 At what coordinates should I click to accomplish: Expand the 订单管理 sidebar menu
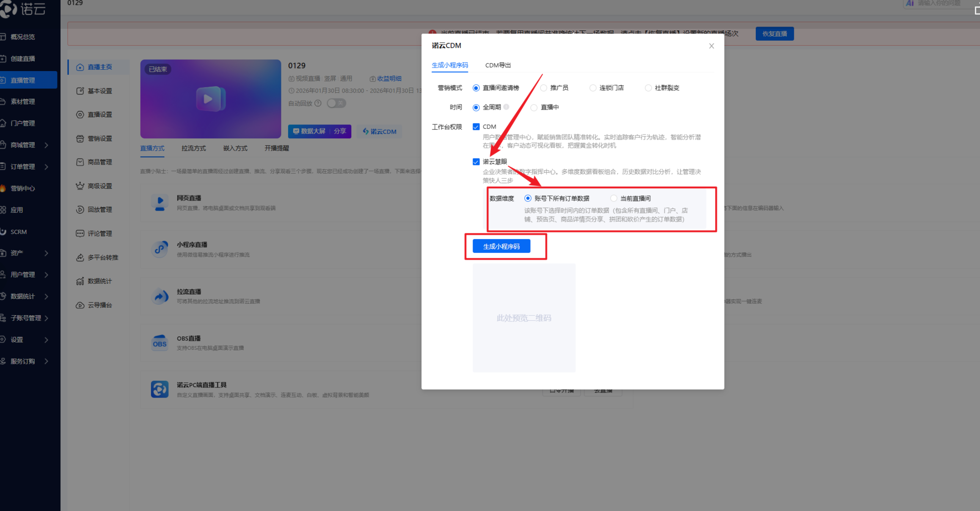coord(23,166)
